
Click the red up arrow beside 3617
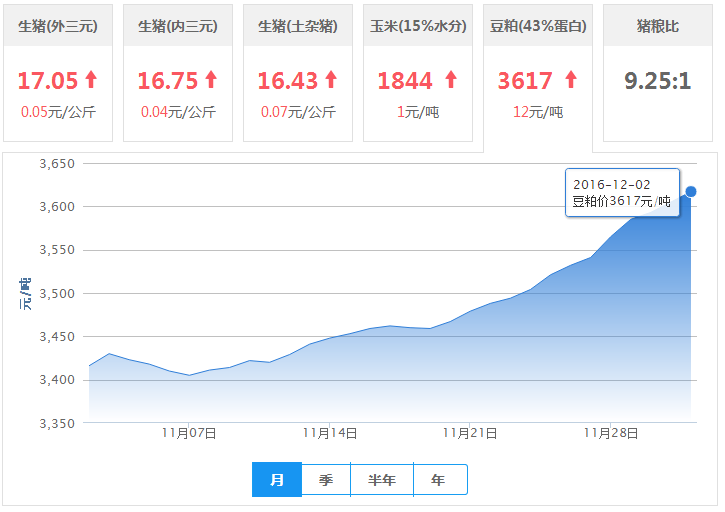(571, 79)
